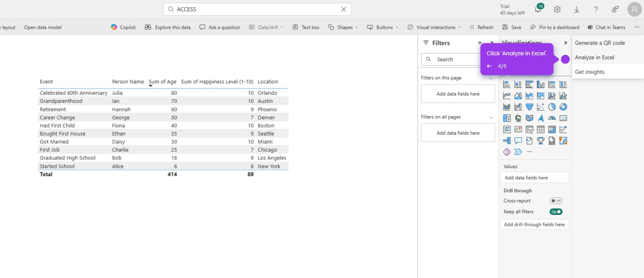Open the Data/drill dropdown
The image size is (644, 278).
click(x=266, y=27)
